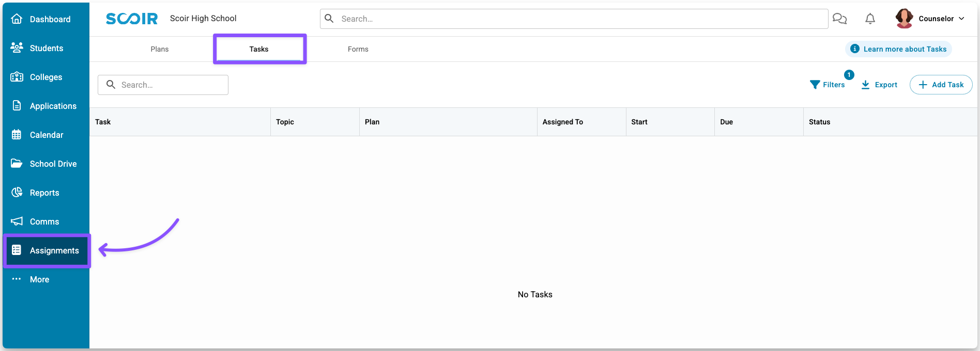Export the tasks list
The image size is (980, 351).
[879, 85]
